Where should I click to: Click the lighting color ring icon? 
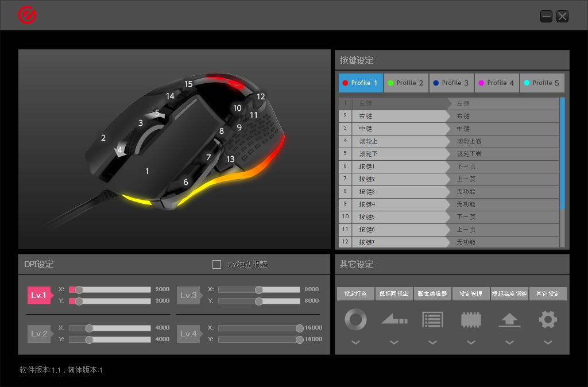(355, 319)
